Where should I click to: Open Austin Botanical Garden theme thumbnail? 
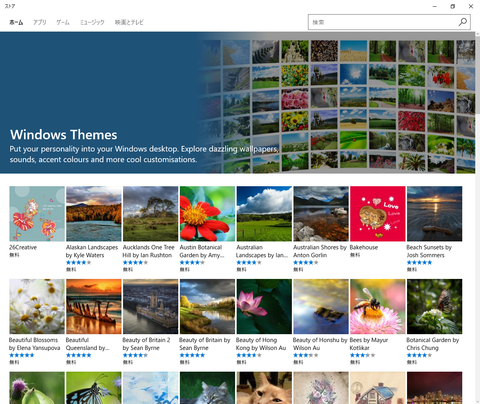[x=207, y=214]
